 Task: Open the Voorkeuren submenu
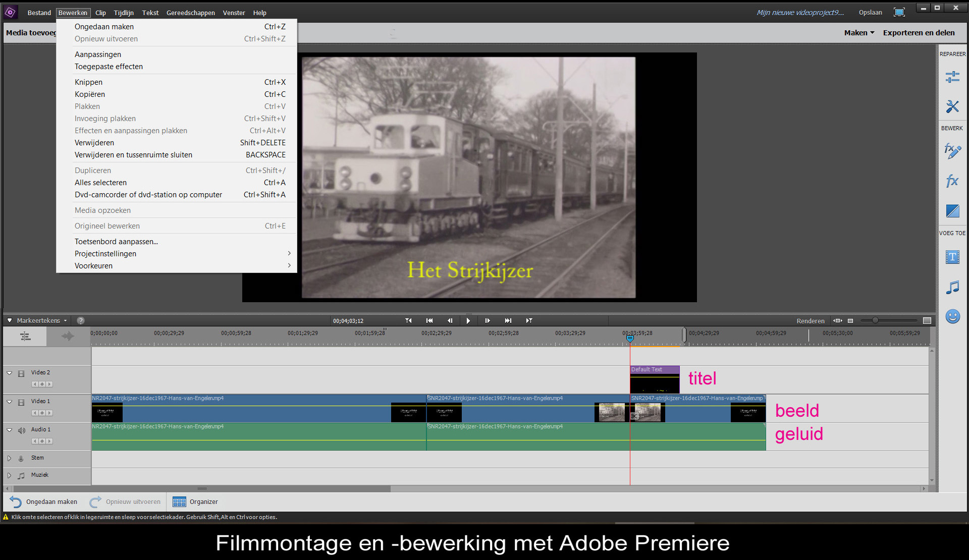point(93,266)
